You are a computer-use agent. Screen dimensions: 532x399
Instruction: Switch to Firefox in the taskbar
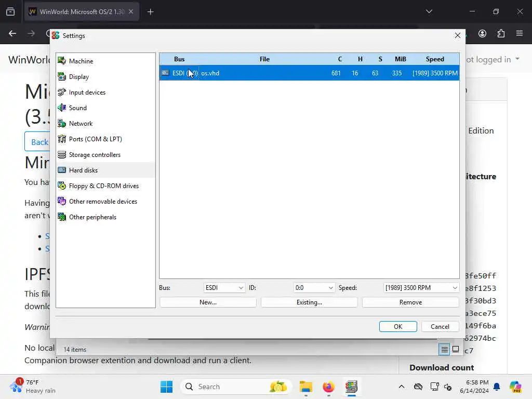[328, 387]
